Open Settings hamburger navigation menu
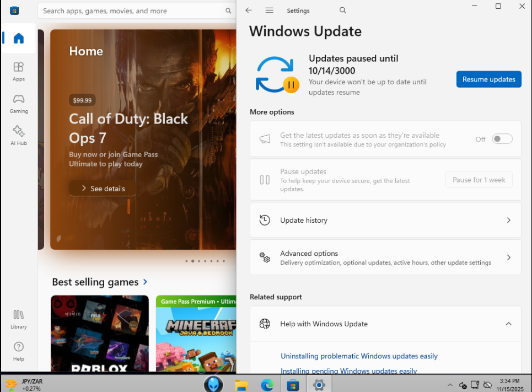The height and width of the screenshot is (392, 532). click(270, 10)
